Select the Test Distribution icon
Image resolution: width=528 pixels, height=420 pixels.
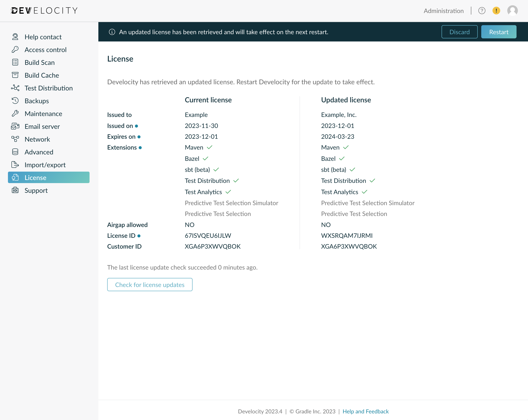(x=15, y=88)
